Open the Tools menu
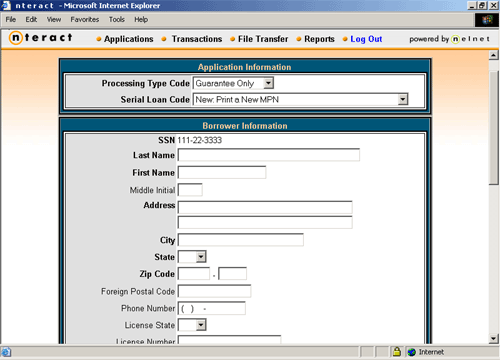The image size is (500, 360). click(x=117, y=19)
